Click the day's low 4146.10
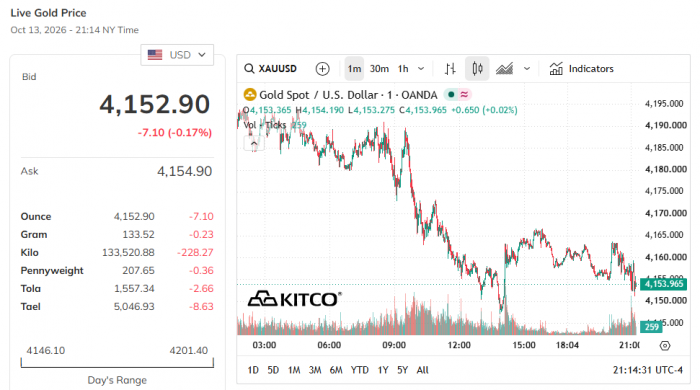This screenshot has height=390, width=700. 46,350
